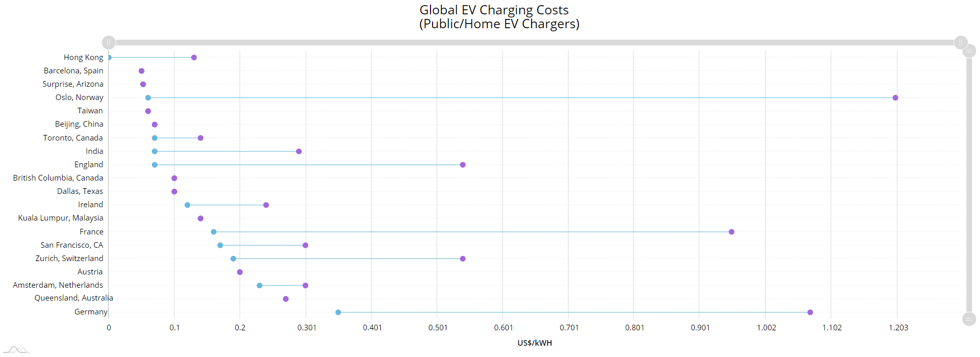The image size is (980, 357).
Task: Select Surprise, Arizona's purple data point
Action: (143, 84)
